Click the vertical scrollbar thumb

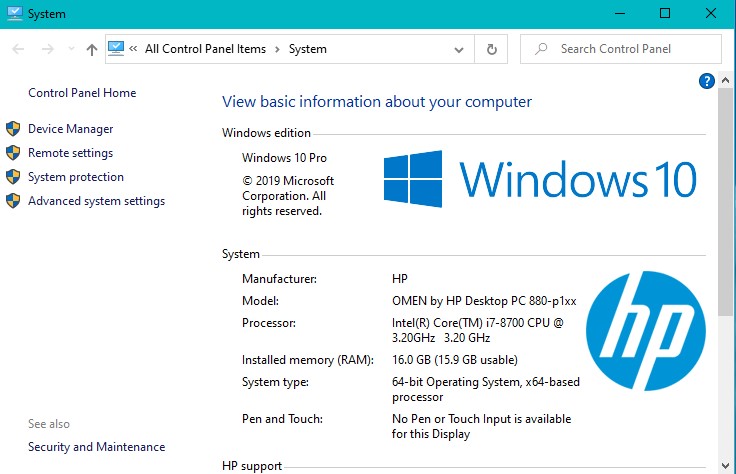tap(725, 202)
